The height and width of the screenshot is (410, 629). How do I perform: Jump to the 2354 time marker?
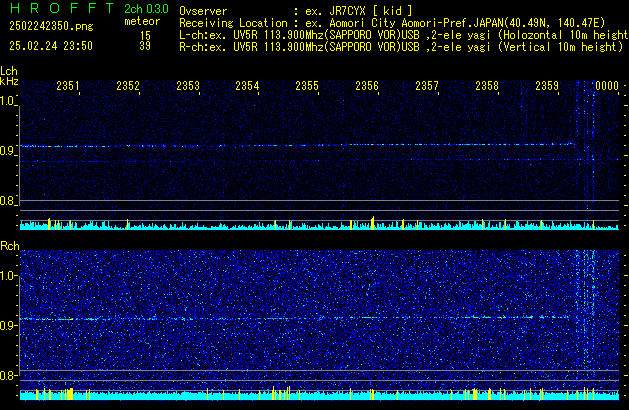tap(248, 86)
